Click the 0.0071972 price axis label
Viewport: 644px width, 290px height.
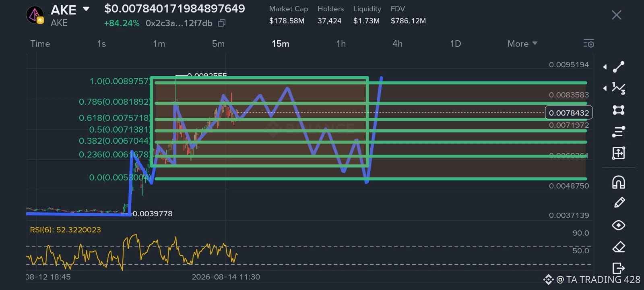[569, 125]
